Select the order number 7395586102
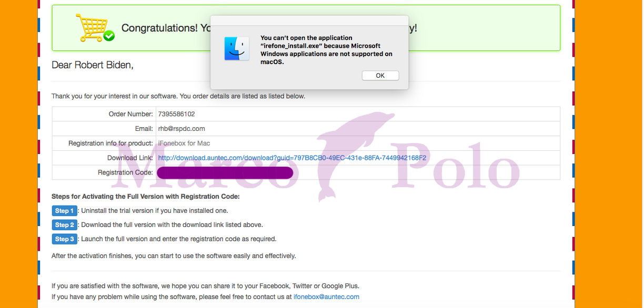This screenshot has height=308, width=644. point(176,114)
